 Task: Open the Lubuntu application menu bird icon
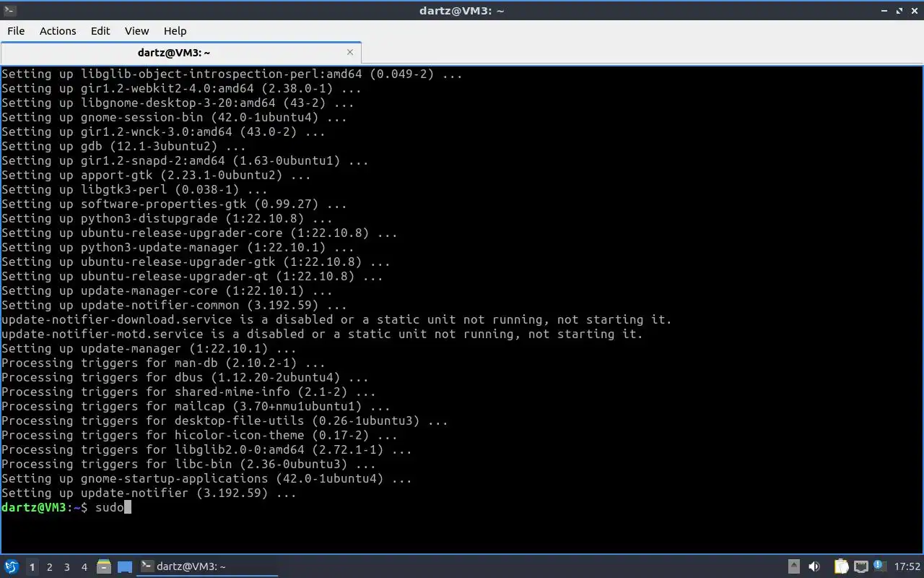(x=11, y=566)
